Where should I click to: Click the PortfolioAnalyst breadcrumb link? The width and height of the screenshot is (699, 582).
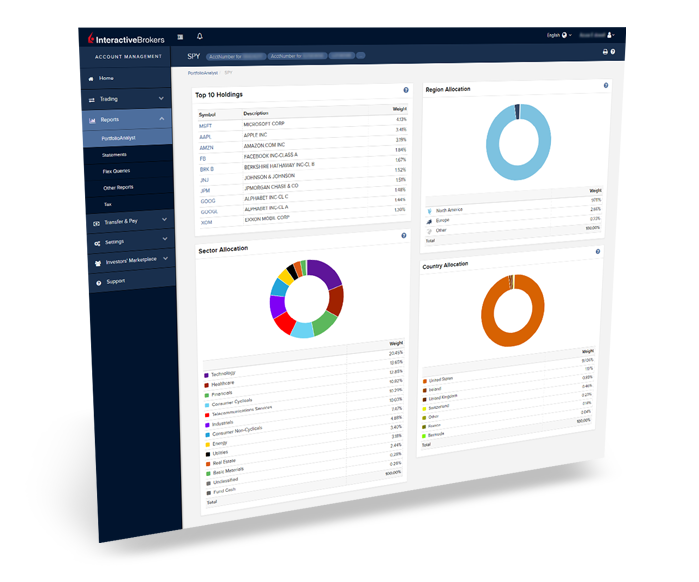point(202,73)
